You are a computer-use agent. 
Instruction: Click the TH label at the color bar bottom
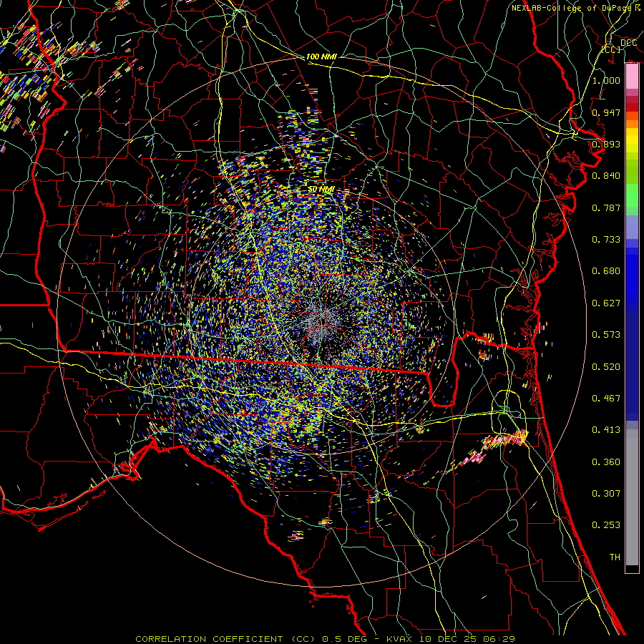pyautogui.click(x=615, y=557)
